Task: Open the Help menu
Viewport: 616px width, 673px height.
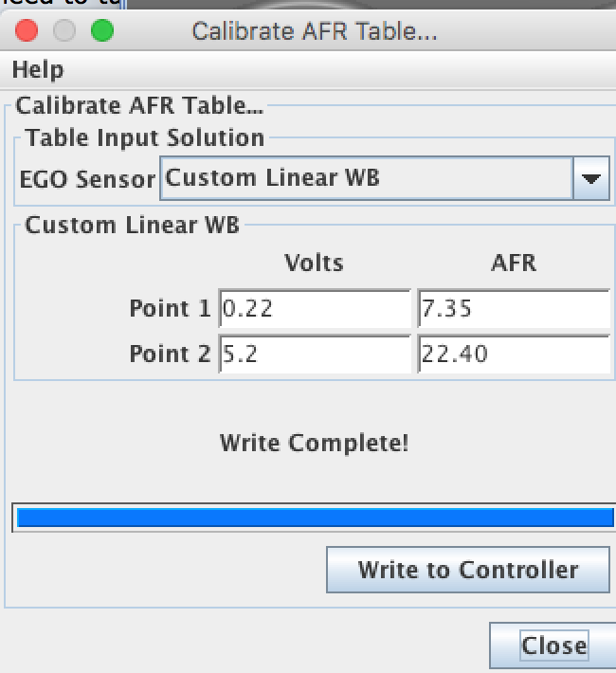Action: pos(38,70)
